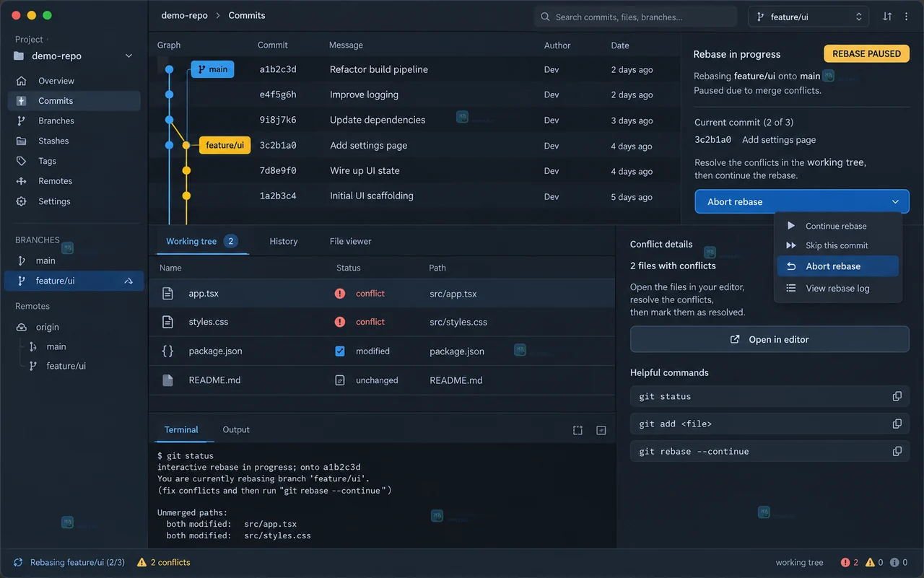Open the feature/ui branch selector
Screen dimensions: 924x578
[808, 17]
